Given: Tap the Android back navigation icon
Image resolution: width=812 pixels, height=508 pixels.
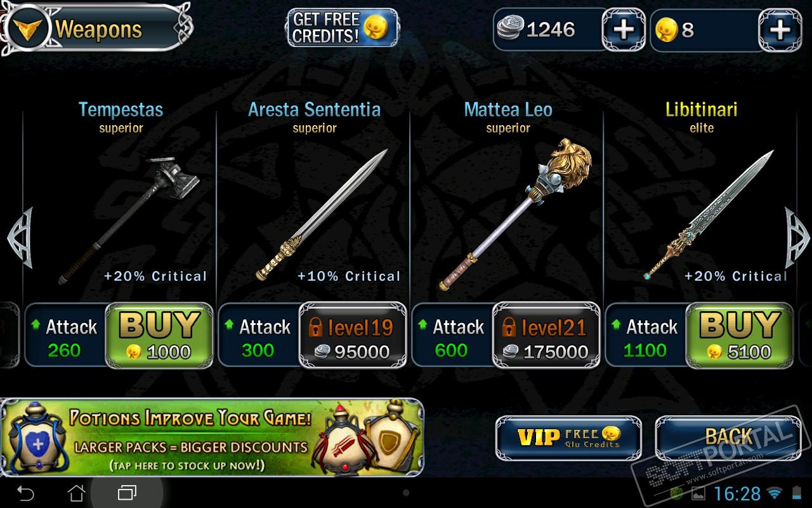Looking at the screenshot, I should click(25, 493).
